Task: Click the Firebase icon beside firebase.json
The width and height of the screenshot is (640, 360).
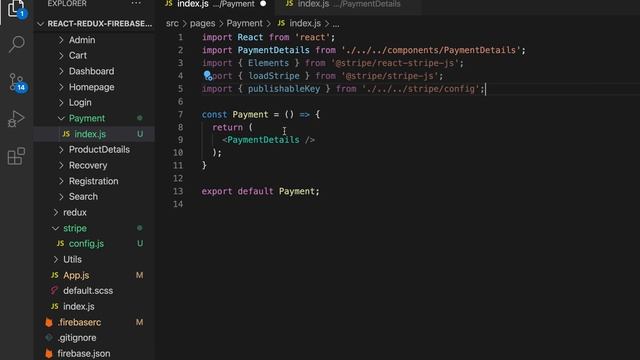Action: pos(49,353)
